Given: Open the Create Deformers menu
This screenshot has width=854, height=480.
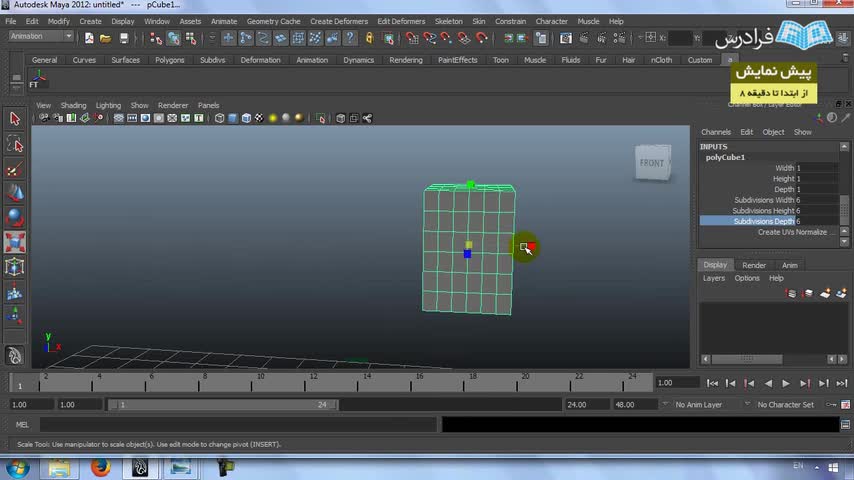Looking at the screenshot, I should pos(338,21).
